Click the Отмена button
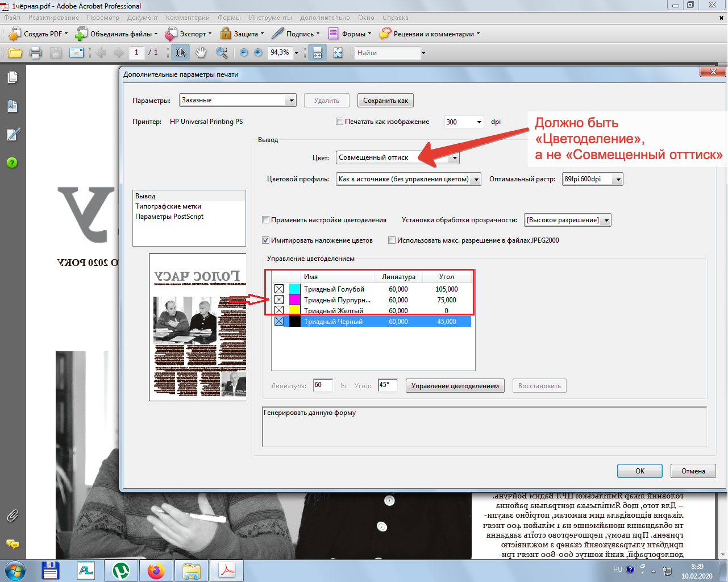 (x=693, y=471)
